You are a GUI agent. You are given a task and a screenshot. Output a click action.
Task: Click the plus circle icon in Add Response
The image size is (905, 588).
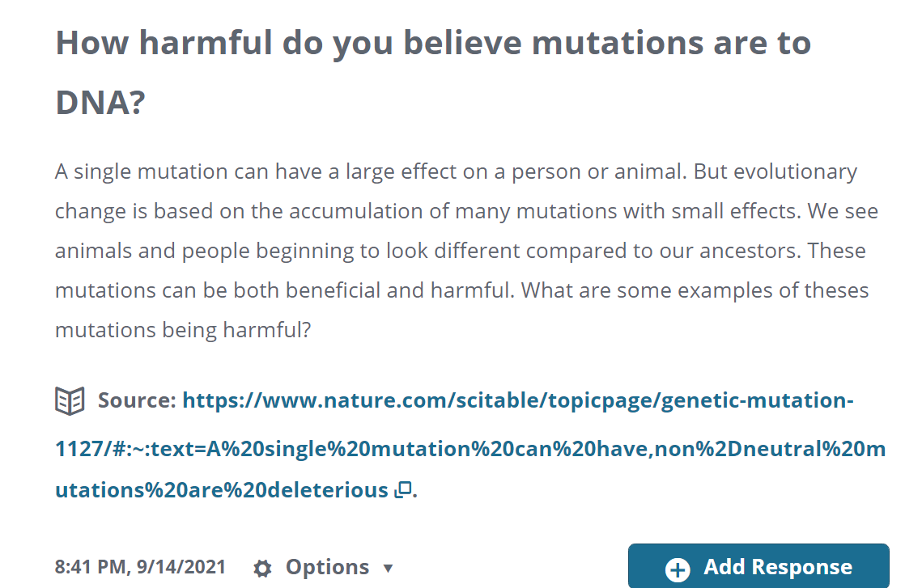click(678, 569)
